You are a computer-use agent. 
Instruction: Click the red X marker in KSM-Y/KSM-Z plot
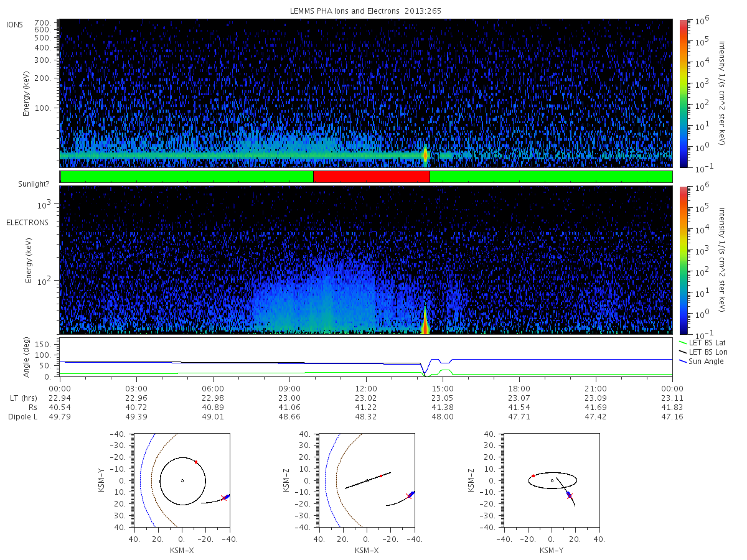pyautogui.click(x=570, y=496)
